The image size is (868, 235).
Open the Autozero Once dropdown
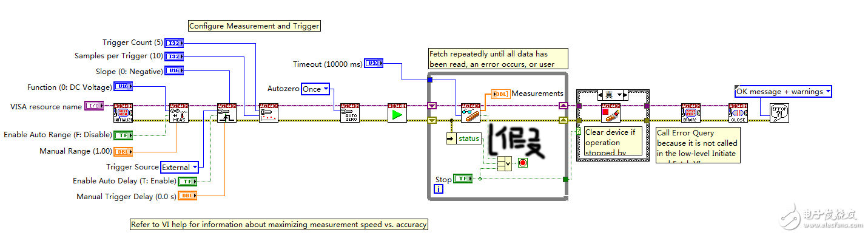pos(315,89)
